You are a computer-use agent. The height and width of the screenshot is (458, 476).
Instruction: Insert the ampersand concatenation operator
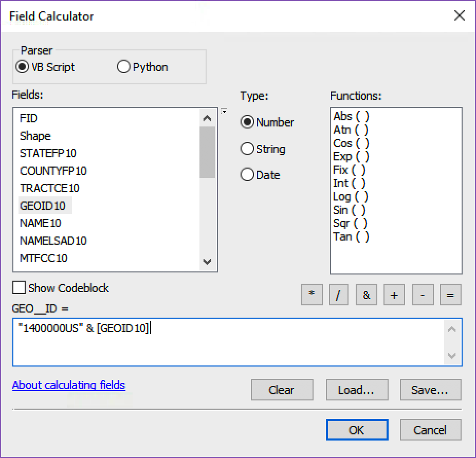[366, 295]
